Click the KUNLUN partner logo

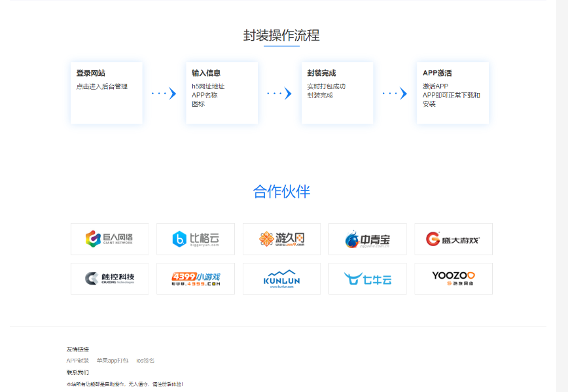click(x=281, y=278)
